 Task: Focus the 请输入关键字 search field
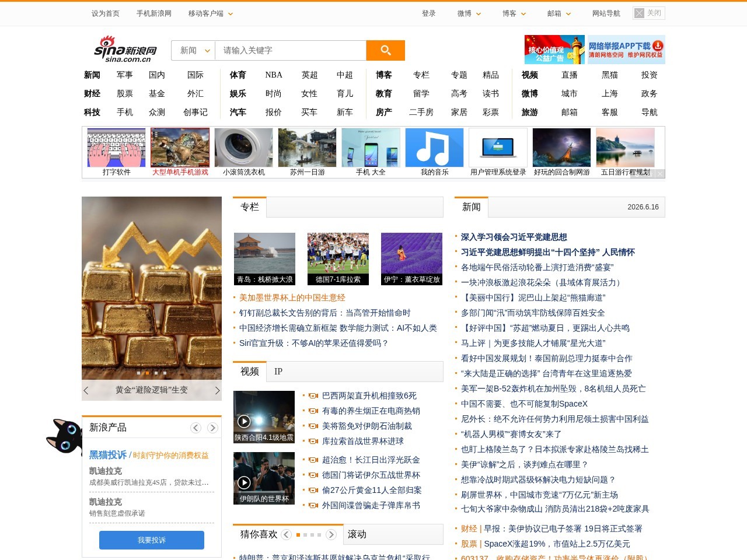291,50
